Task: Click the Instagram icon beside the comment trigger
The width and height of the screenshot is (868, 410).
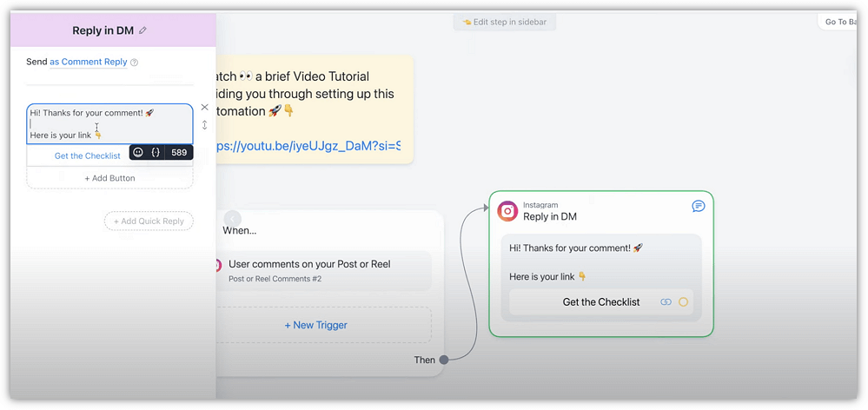Action: [x=219, y=265]
